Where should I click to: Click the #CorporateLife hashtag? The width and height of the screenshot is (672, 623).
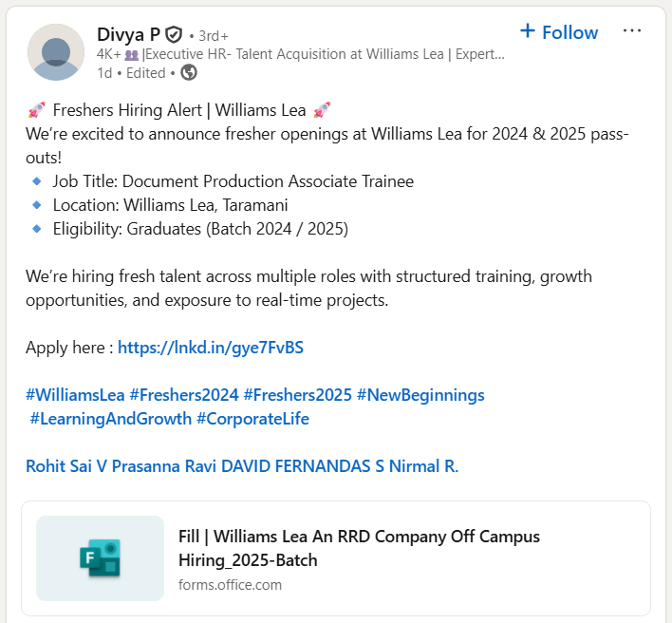[252, 419]
